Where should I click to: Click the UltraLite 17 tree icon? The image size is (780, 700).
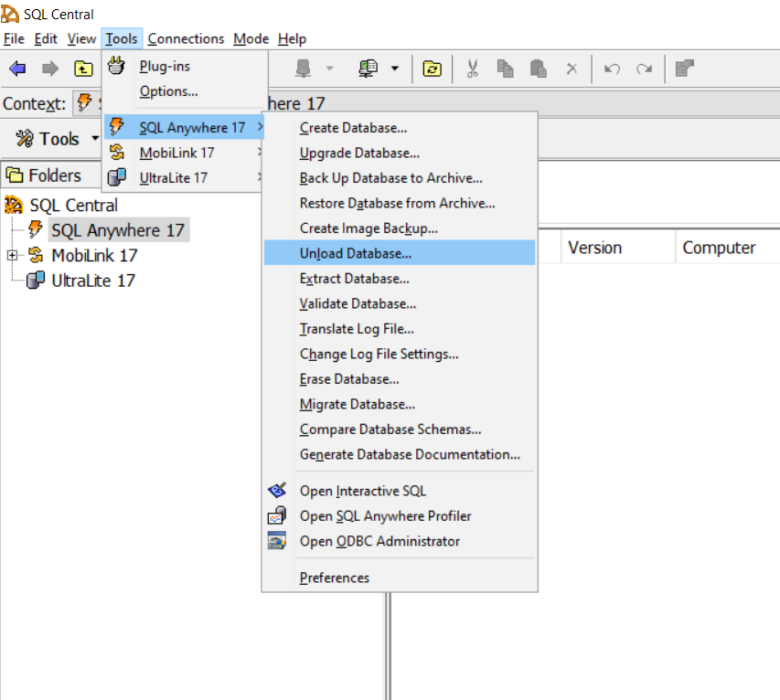(36, 281)
